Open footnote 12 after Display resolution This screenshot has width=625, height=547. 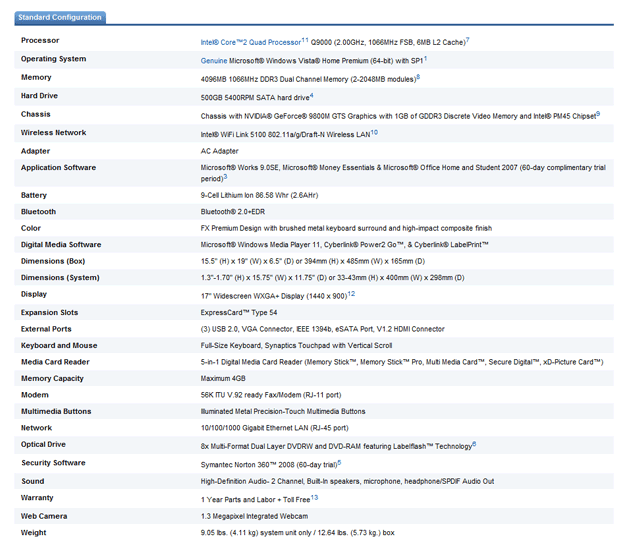(x=351, y=294)
